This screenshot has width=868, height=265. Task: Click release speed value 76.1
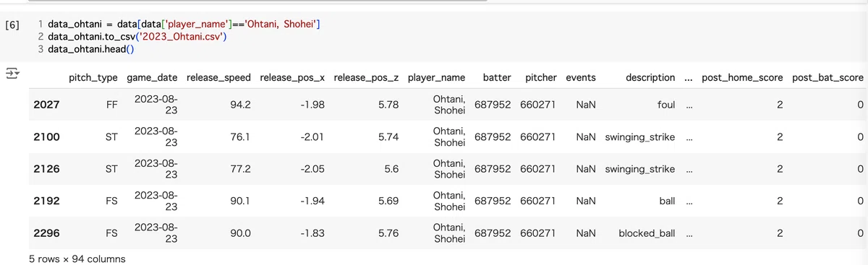(241, 137)
